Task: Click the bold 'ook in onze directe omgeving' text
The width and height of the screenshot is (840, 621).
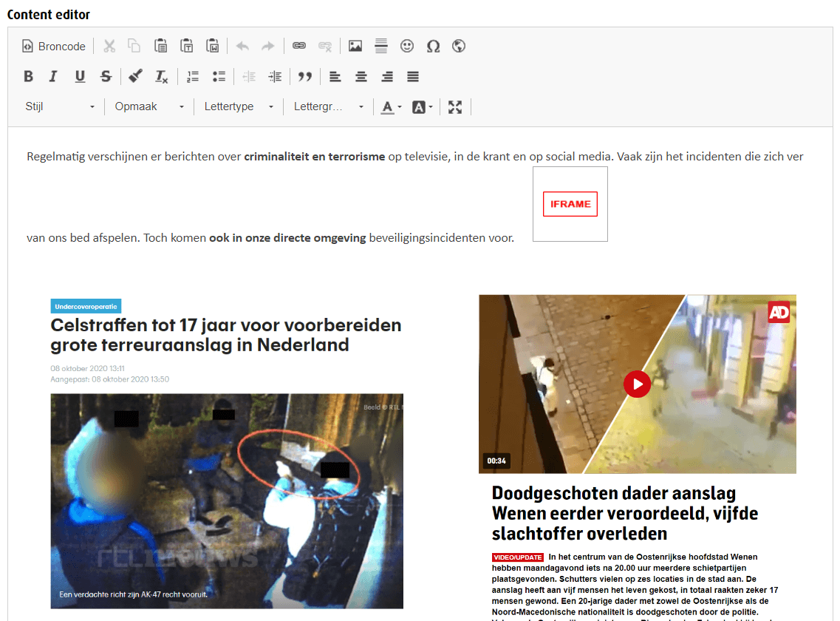Action: coord(287,237)
